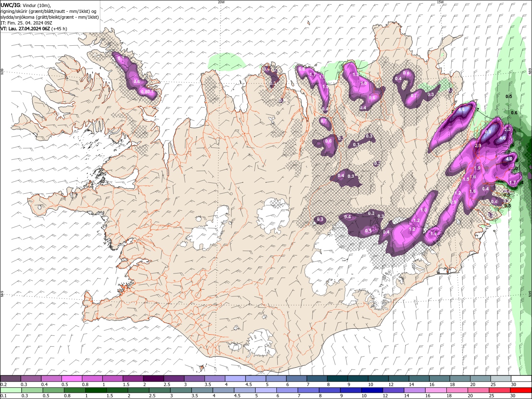The height and width of the screenshot is (399, 532).
Task: Select the dark teal swatch labeled 8 in upper legend
Action: (337, 379)
